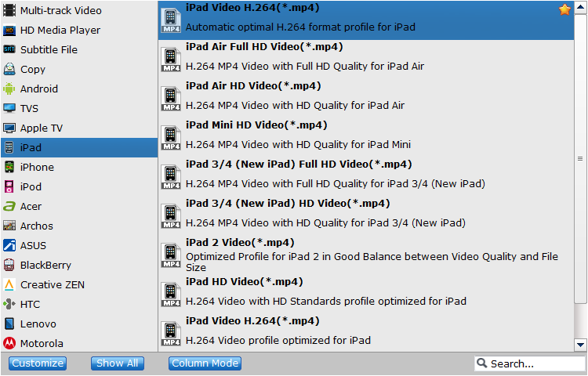
Task: Click the TVS monitor icon
Action: 9,108
